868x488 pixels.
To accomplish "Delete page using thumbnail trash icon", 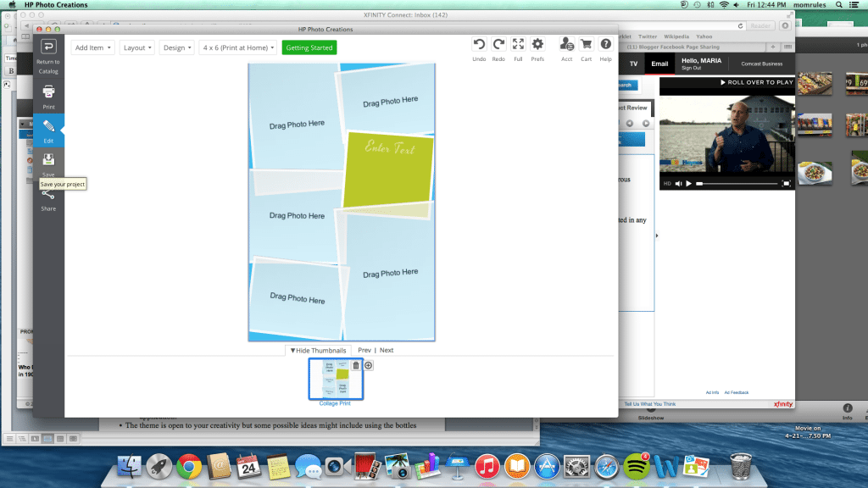I will coord(356,365).
